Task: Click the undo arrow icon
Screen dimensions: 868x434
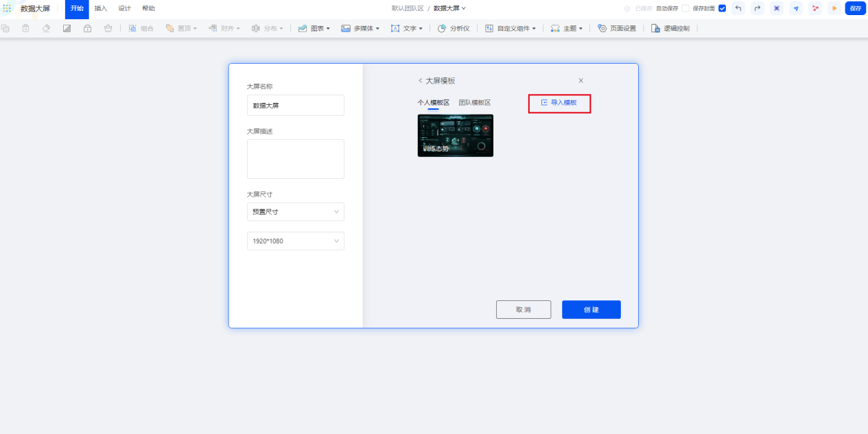Action: 738,8
